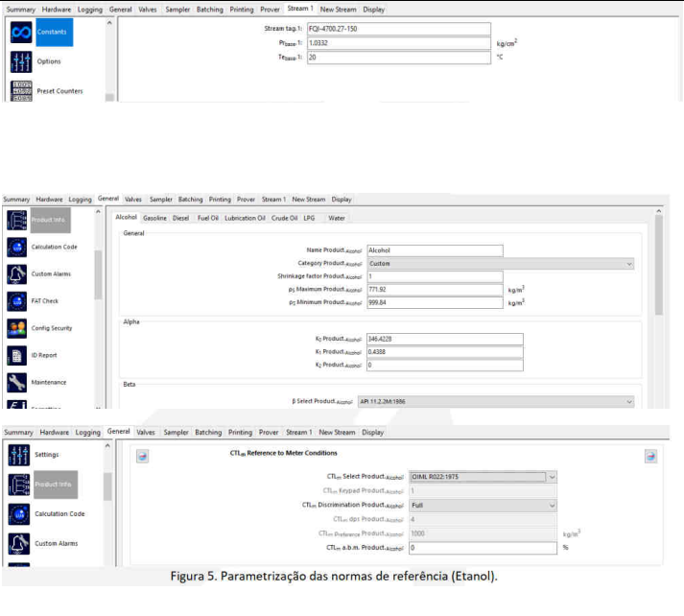Switch to the Gasoline product tab

(154, 218)
